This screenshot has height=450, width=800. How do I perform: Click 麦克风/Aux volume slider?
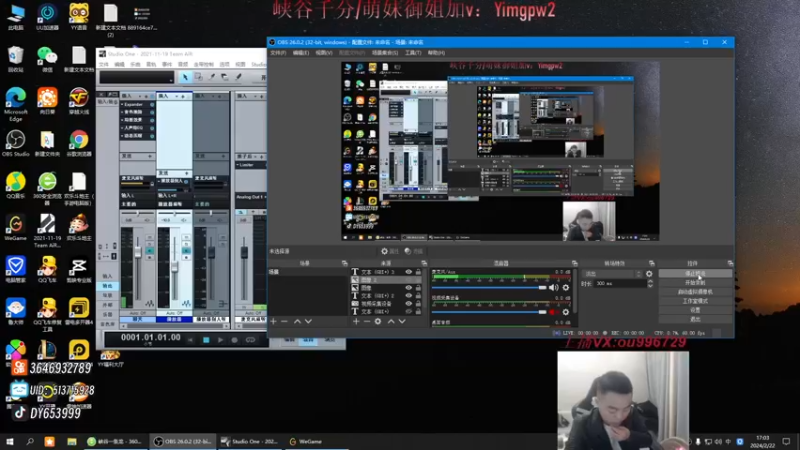point(489,288)
